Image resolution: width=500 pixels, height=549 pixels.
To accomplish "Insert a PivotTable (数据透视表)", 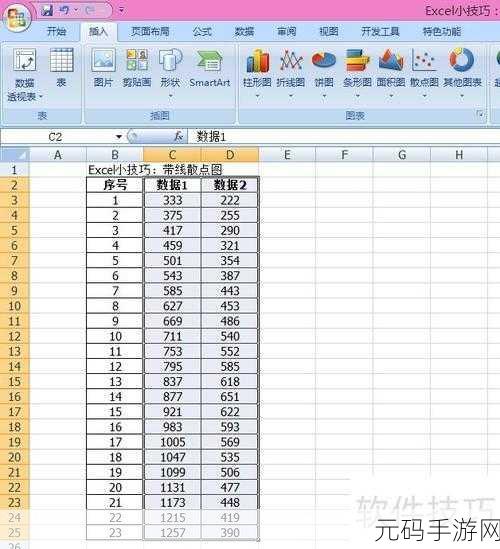I will [x=25, y=75].
